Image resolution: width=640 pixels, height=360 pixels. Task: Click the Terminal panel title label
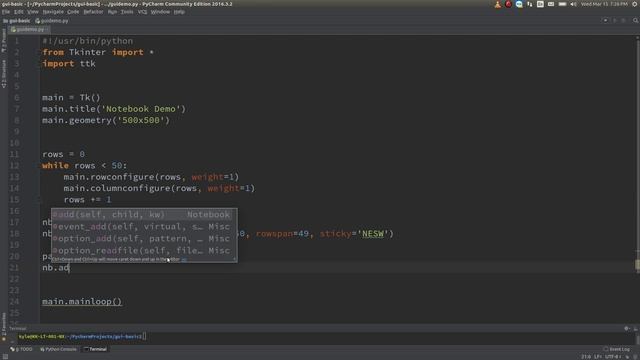tap(18, 329)
